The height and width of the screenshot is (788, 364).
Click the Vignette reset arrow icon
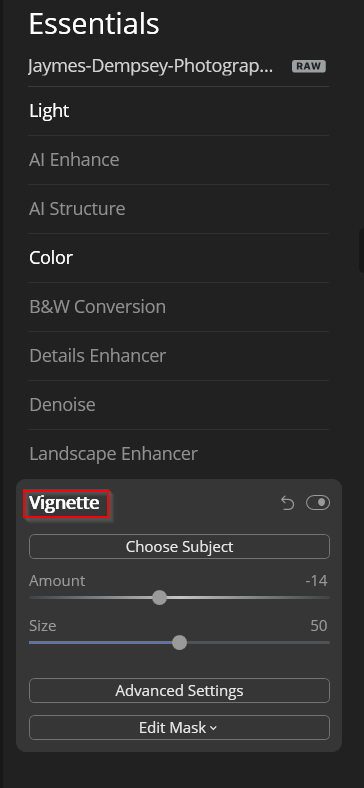pyautogui.click(x=288, y=503)
